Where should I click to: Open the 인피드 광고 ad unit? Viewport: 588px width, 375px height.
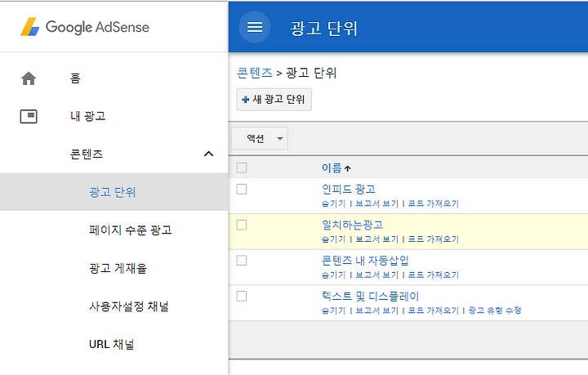pos(349,189)
